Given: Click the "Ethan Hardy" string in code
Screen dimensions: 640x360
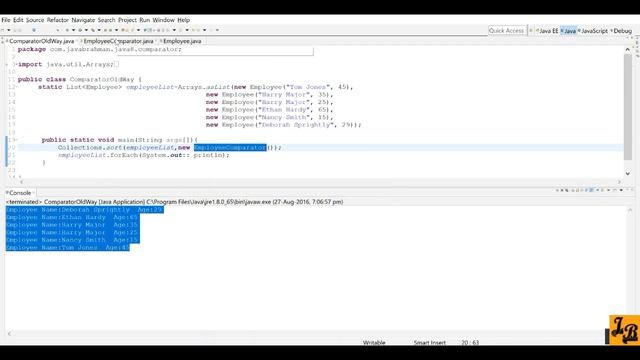Looking at the screenshot, I should point(284,109).
